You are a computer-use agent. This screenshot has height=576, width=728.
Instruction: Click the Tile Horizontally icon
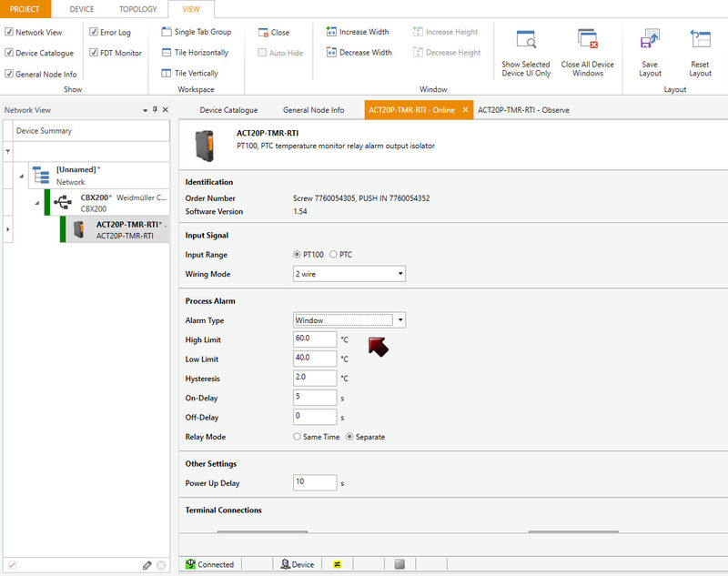pyautogui.click(x=167, y=53)
